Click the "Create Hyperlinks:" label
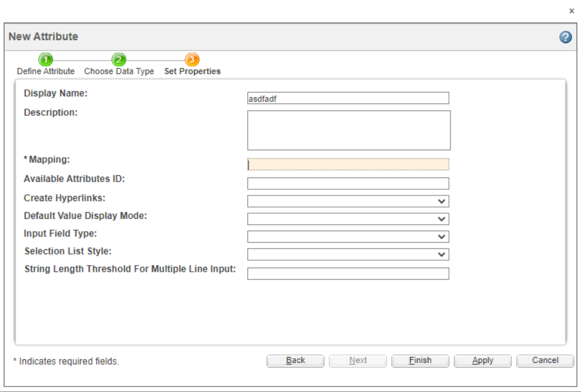The image size is (581, 392). click(x=65, y=198)
